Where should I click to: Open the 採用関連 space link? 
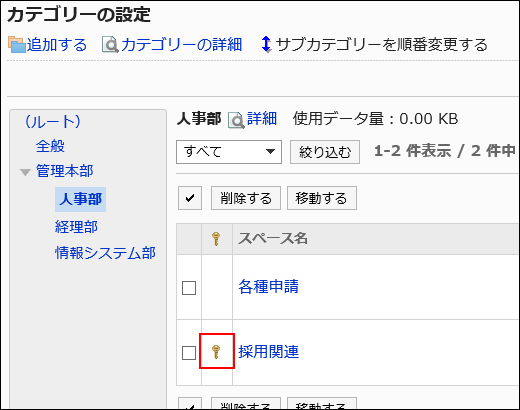click(269, 352)
